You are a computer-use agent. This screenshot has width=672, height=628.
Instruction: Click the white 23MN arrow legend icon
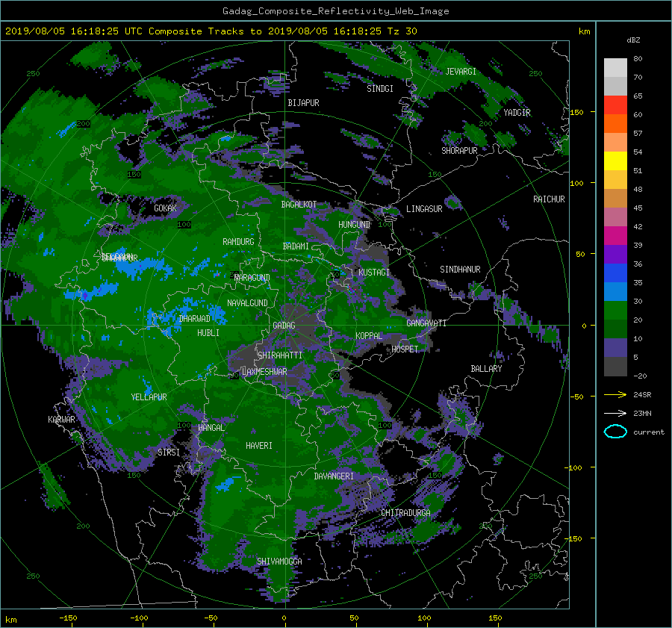coord(615,413)
